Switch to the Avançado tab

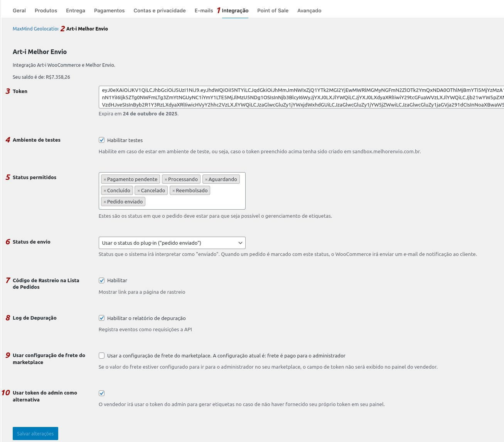(x=309, y=10)
